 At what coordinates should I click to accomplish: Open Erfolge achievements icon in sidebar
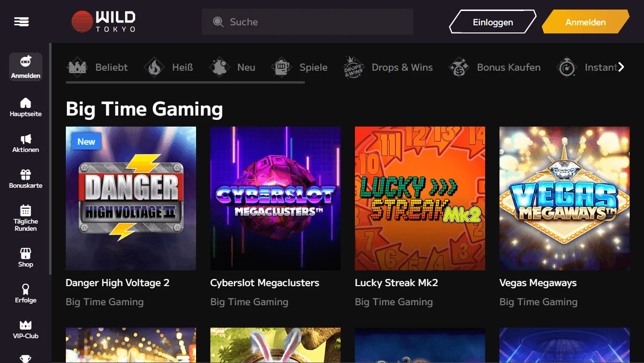tap(26, 293)
